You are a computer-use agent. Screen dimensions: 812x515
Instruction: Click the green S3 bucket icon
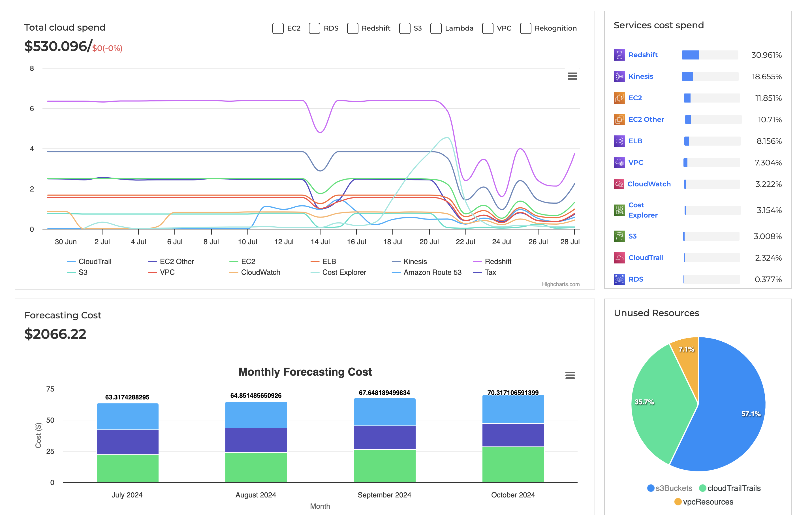click(x=619, y=236)
